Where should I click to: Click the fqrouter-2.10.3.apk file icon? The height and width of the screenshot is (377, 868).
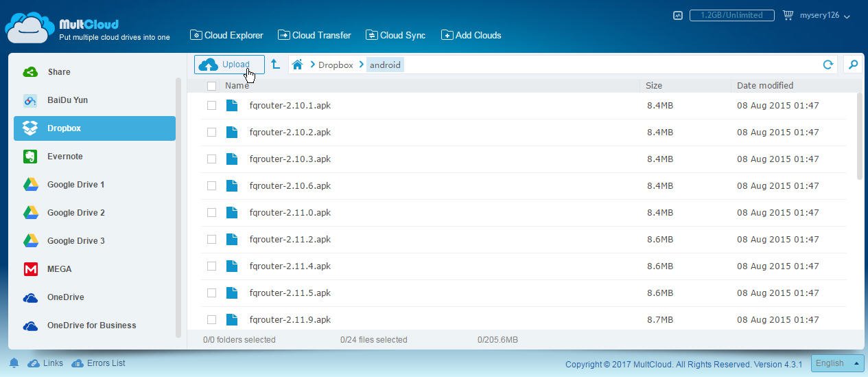point(232,159)
